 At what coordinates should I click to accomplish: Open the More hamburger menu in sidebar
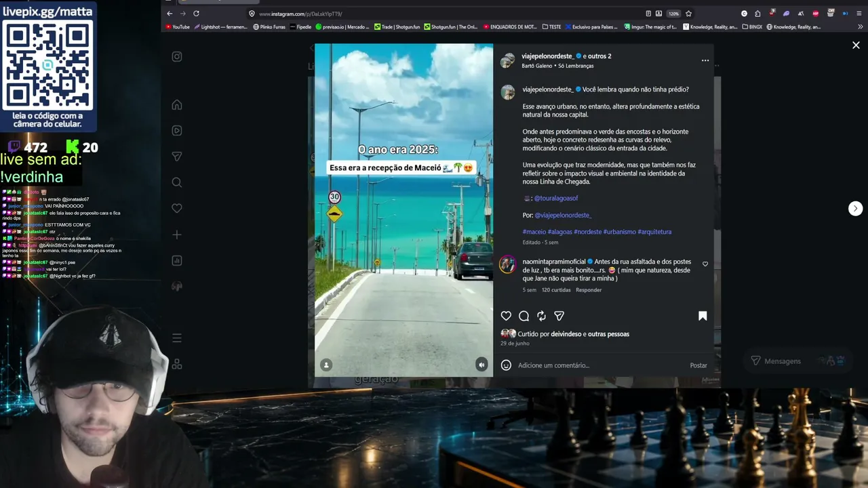[x=177, y=338]
